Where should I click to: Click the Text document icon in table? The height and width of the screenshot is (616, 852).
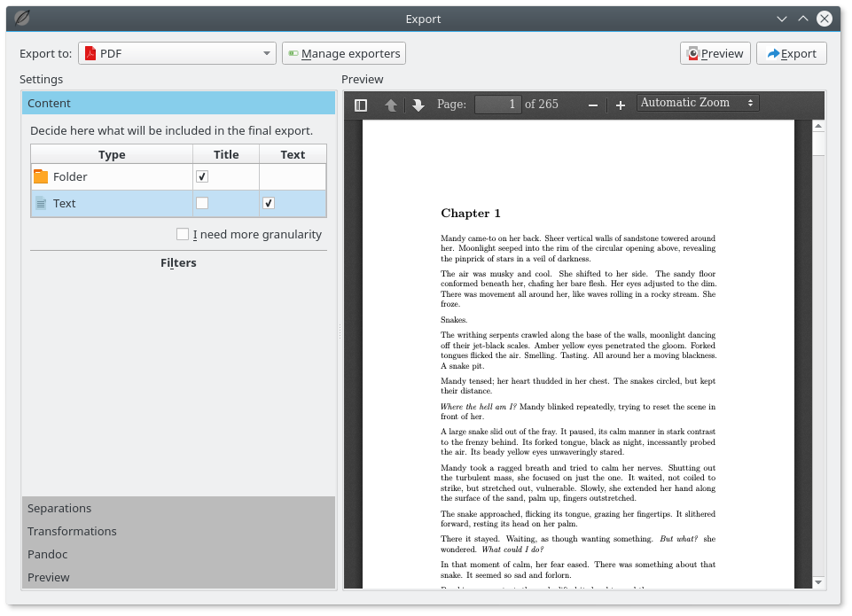[41, 203]
